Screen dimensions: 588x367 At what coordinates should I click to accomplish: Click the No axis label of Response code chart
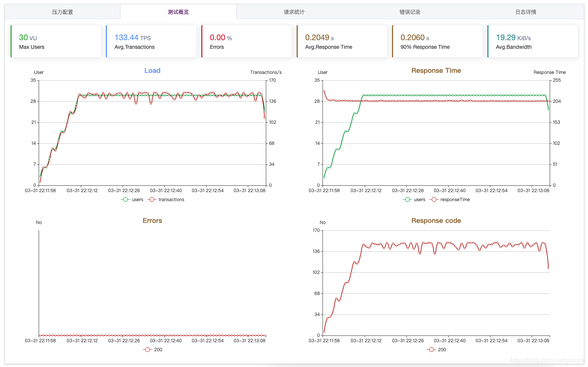coord(323,223)
